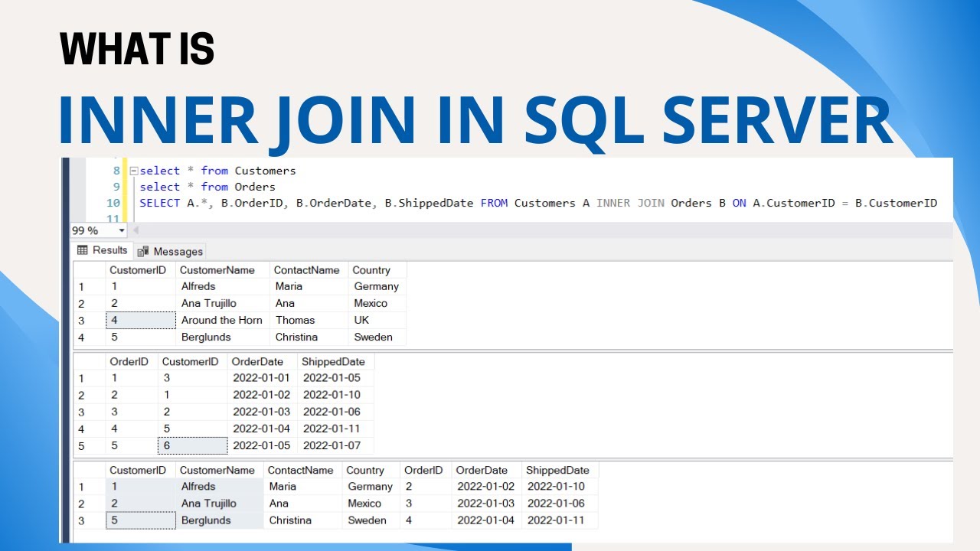Click the 'Thomas' contact name cell
Screen dimensions: 980x551
pos(309,320)
